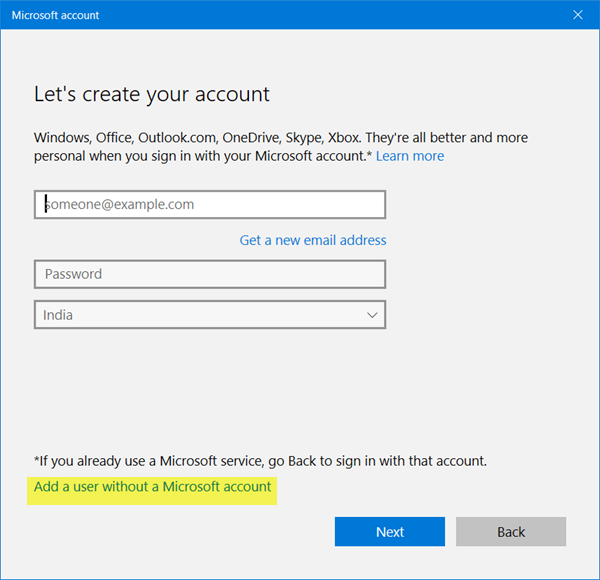Close the Microsoft account dialog
Image resolution: width=600 pixels, height=580 pixels.
pos(577,16)
